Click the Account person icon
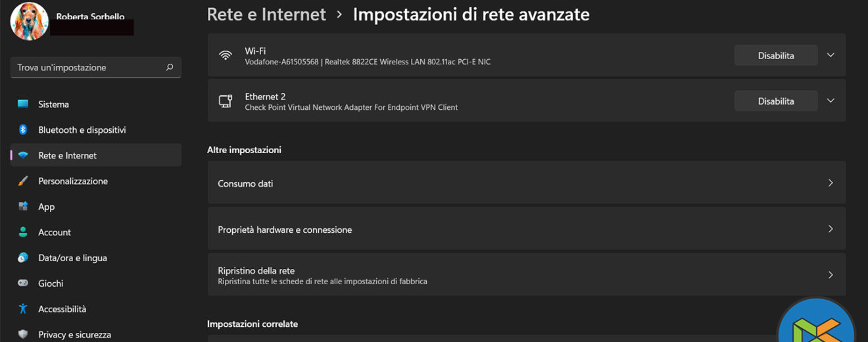868x342 pixels. click(23, 232)
